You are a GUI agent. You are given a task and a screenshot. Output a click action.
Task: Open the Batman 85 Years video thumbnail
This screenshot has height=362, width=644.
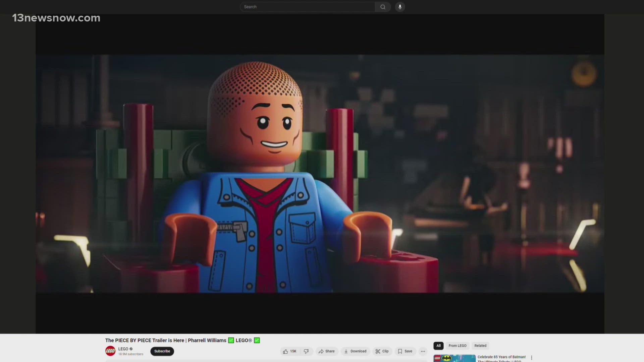(454, 358)
